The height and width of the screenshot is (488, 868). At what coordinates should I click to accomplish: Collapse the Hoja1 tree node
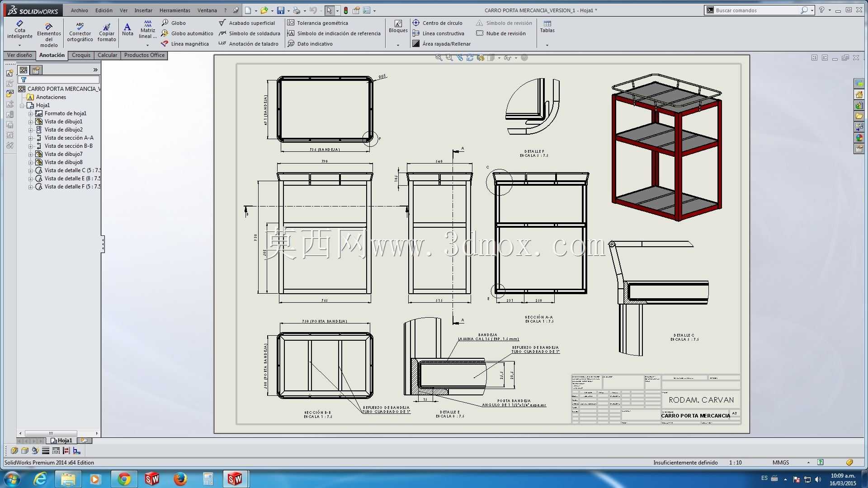pyautogui.click(x=22, y=106)
